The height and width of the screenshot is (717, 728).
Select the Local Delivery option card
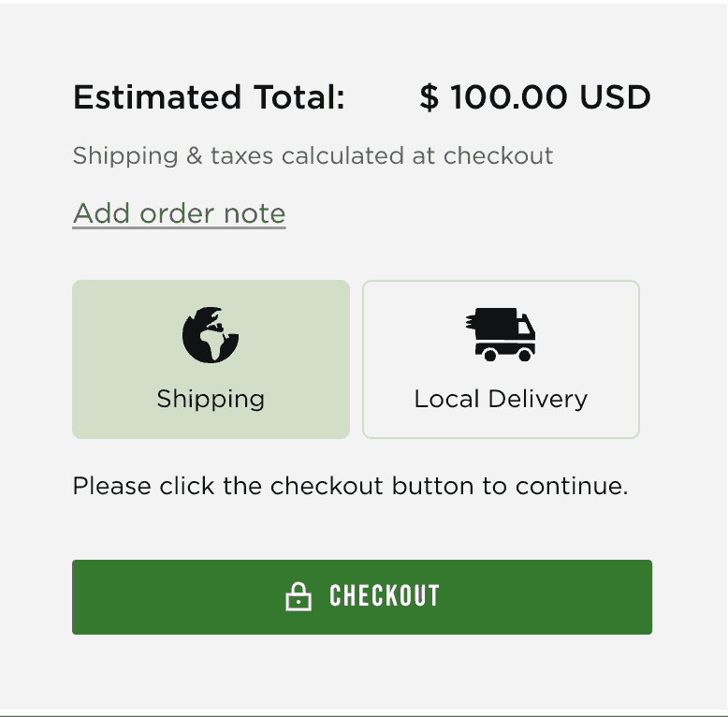point(501,359)
